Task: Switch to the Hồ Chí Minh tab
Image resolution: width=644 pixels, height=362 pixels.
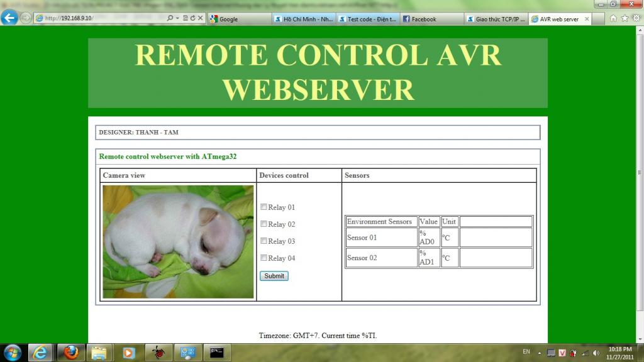Action: click(304, 19)
